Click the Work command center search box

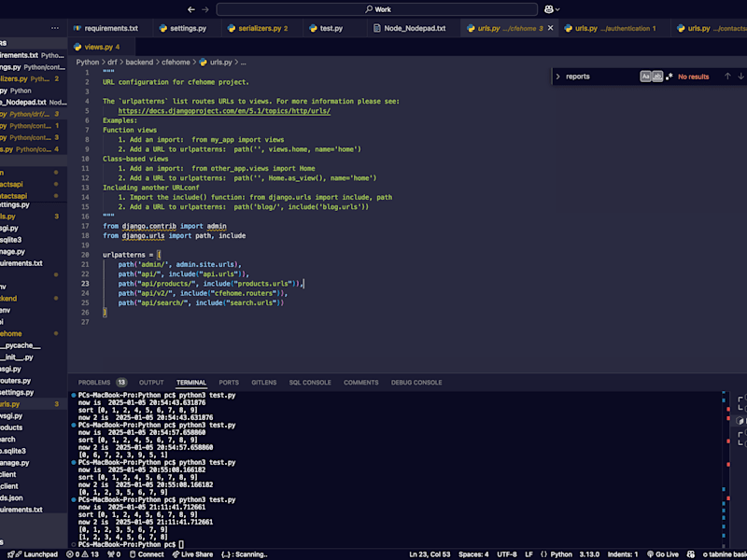(377, 9)
